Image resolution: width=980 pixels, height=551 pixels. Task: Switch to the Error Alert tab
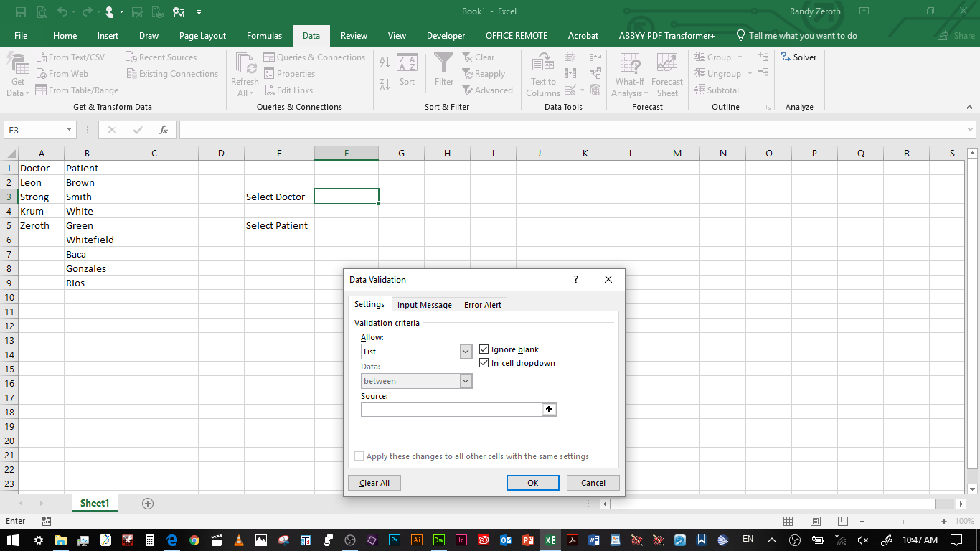(x=482, y=304)
